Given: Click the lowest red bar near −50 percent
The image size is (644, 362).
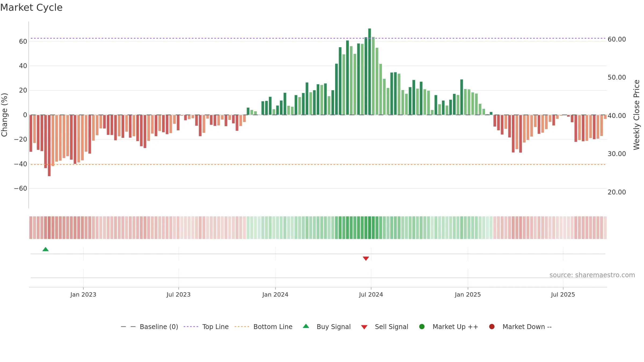Looking at the screenshot, I should tap(49, 146).
